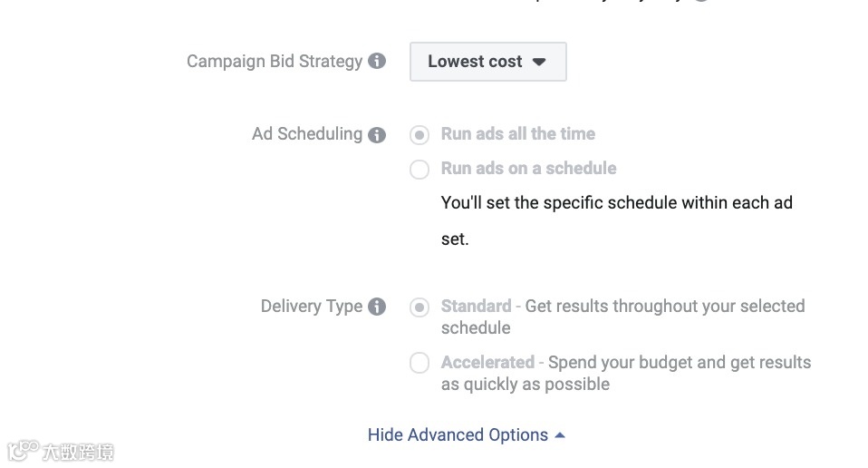Click the Ad Scheduling label text
This screenshot has height=468, width=868.
(x=306, y=134)
